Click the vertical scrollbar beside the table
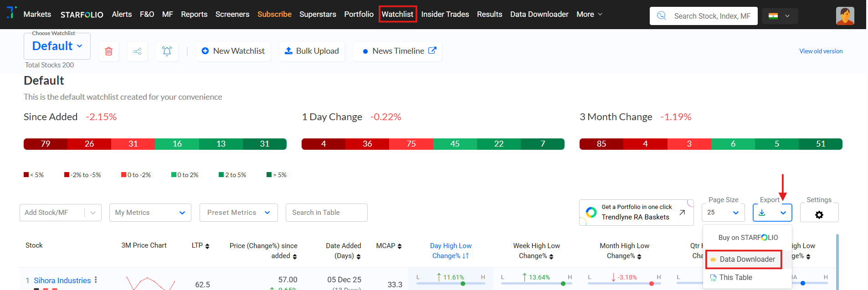868x290 pixels. pos(837,262)
